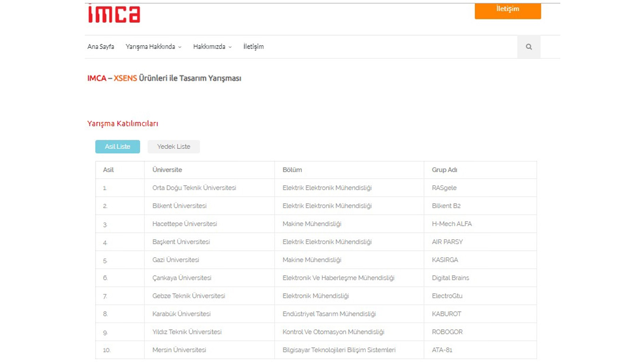This screenshot has width=644, height=362.
Task: Click the orange İletişim button
Action: [508, 11]
